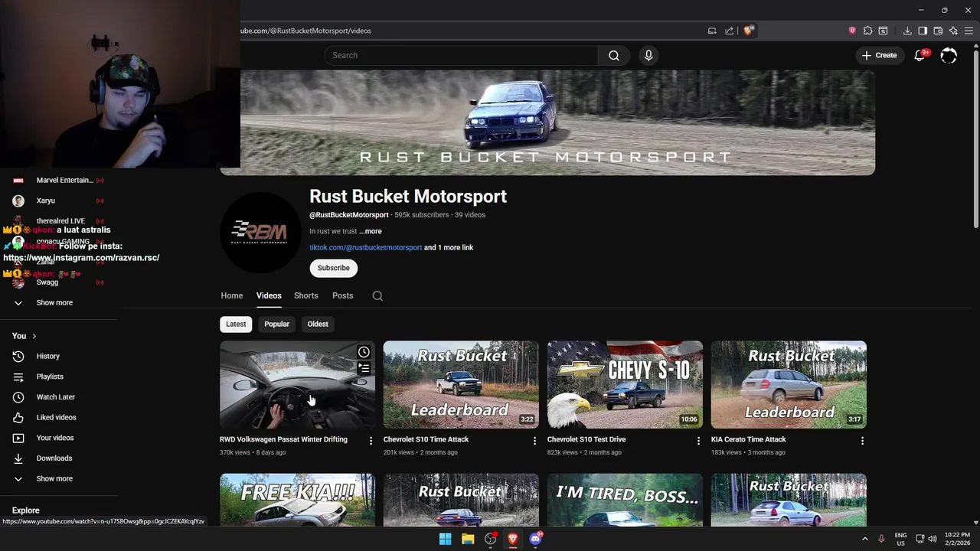The height and width of the screenshot is (551, 980).
Task: Open options menu for RWD Volkswagen Passat video
Action: point(371,441)
